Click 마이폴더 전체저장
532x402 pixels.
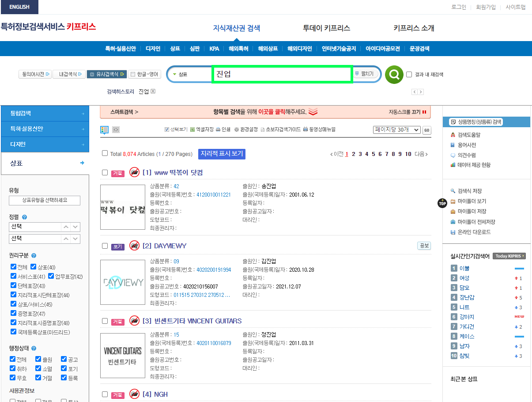click(472, 222)
